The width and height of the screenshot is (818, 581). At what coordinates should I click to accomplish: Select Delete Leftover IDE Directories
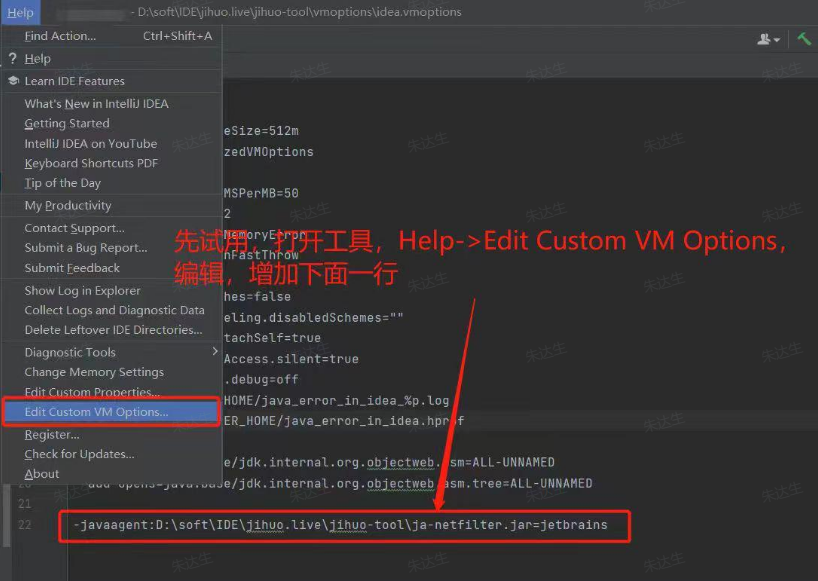[112, 330]
